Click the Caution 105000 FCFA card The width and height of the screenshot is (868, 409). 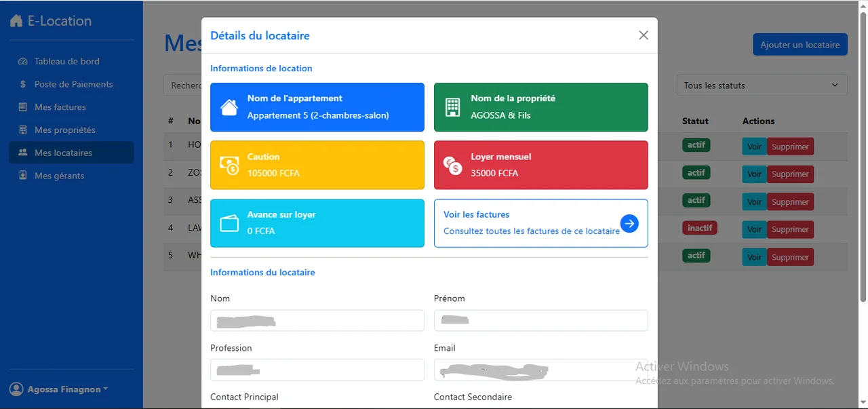(317, 165)
